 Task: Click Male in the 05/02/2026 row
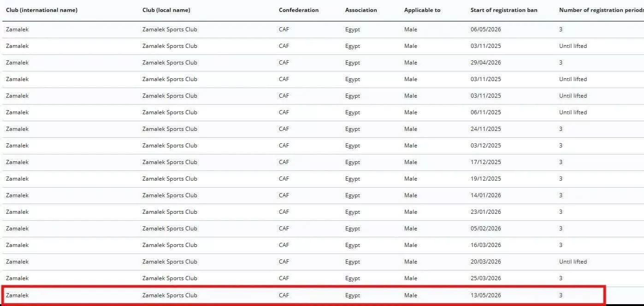click(x=411, y=229)
